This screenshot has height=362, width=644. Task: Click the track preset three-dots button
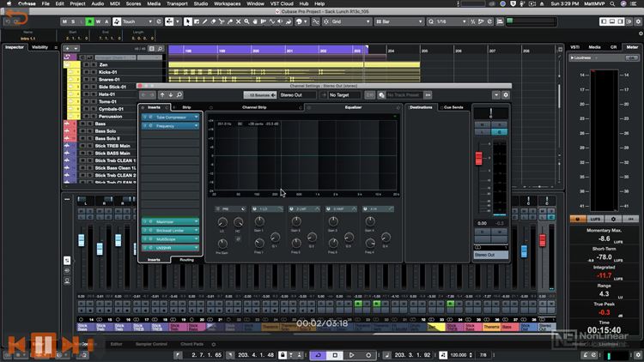[x=428, y=95]
